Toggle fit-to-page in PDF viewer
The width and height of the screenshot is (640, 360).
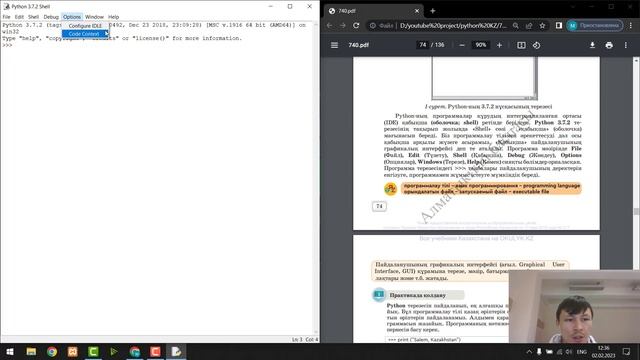pos(521,45)
